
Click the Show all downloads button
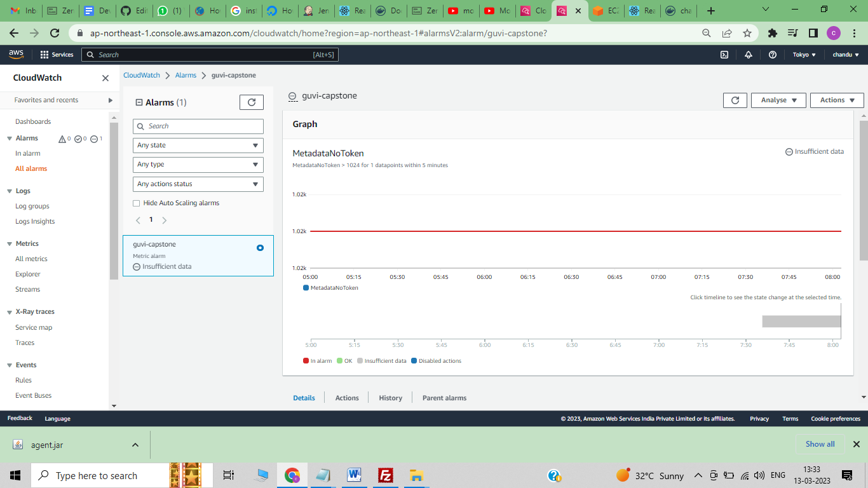click(x=820, y=444)
